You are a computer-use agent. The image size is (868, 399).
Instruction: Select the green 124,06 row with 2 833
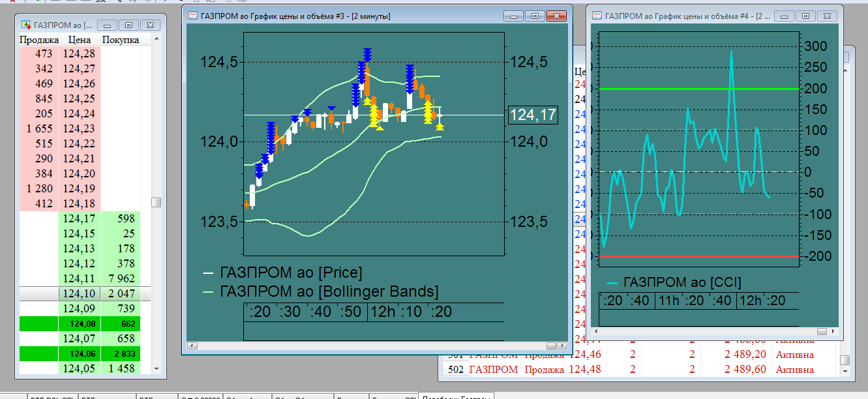point(80,353)
